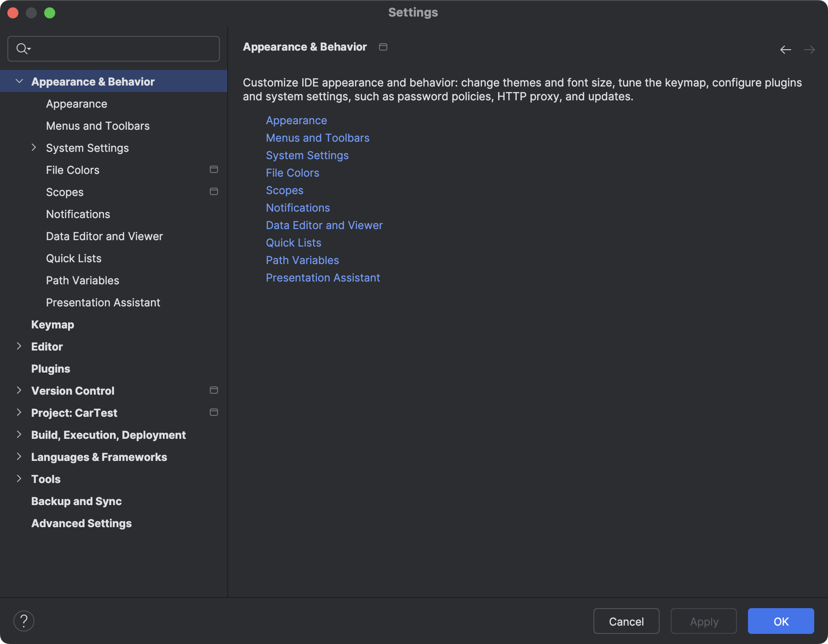Click the project-level icon next to File Colors
This screenshot has width=828, height=644.
tap(213, 169)
